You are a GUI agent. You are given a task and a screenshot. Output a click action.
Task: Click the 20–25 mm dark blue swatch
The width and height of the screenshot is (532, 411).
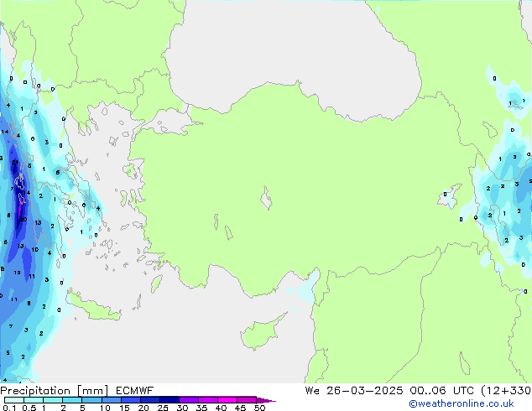coord(150,400)
